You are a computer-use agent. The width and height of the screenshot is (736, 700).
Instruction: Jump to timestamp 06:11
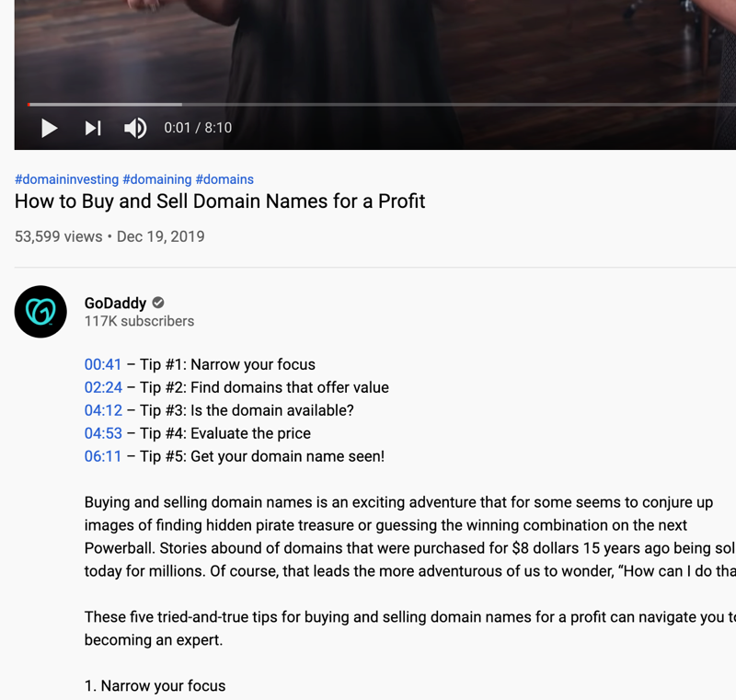pyautogui.click(x=103, y=456)
